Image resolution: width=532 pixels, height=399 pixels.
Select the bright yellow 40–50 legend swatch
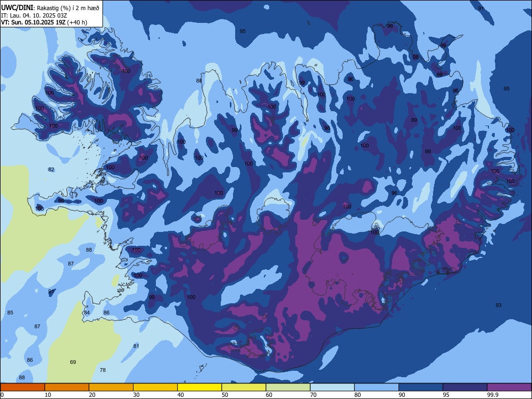click(x=199, y=387)
